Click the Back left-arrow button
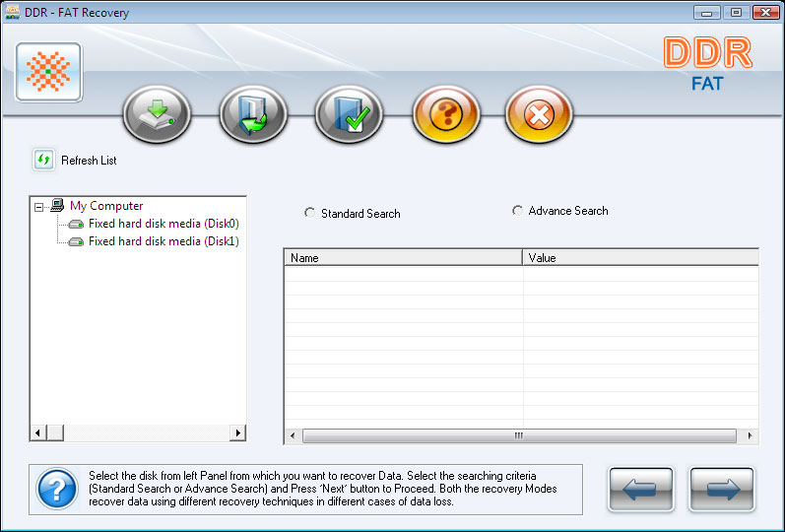 point(641,490)
